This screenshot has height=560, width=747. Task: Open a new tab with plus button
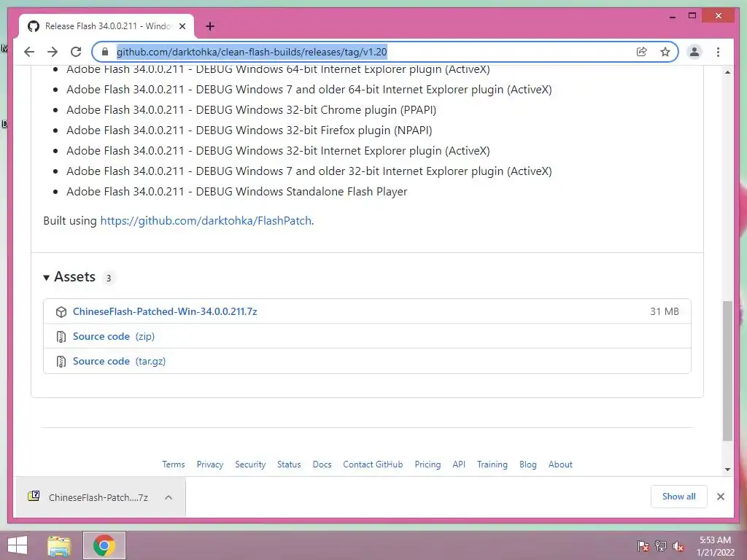[x=210, y=26]
